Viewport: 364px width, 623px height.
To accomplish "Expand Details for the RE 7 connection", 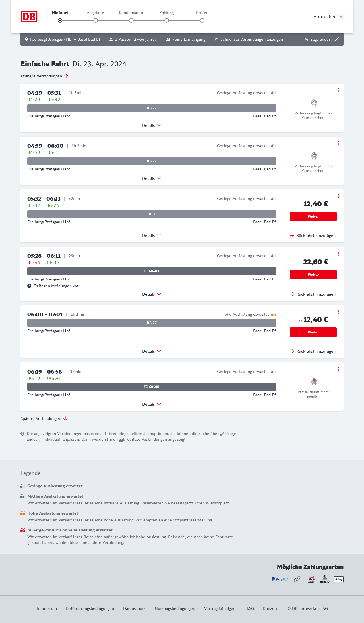I will click(152, 236).
